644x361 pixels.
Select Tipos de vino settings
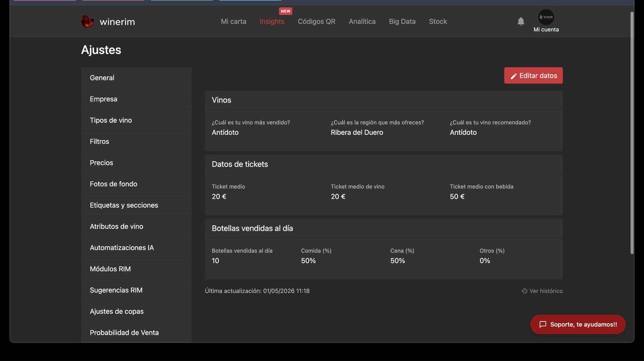pyautogui.click(x=137, y=120)
